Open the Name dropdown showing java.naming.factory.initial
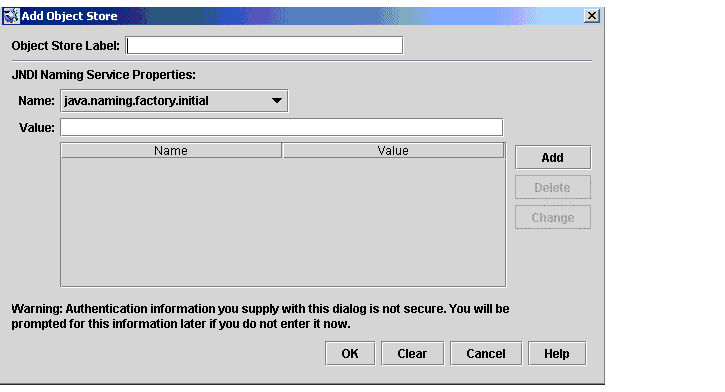 point(174,101)
